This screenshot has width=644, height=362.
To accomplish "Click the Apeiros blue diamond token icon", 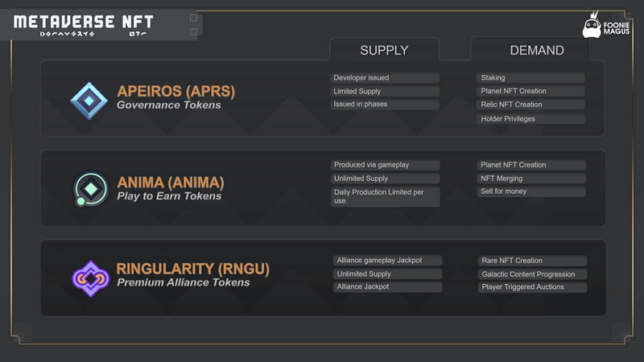I will click(x=89, y=101).
